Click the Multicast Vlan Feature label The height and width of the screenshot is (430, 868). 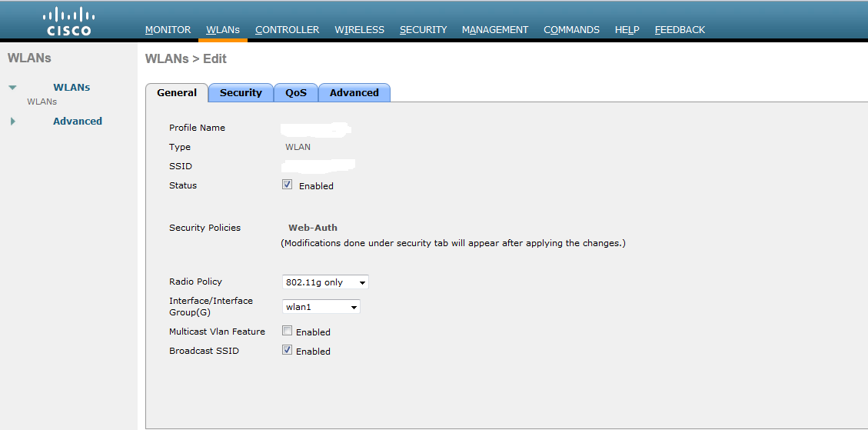(217, 332)
